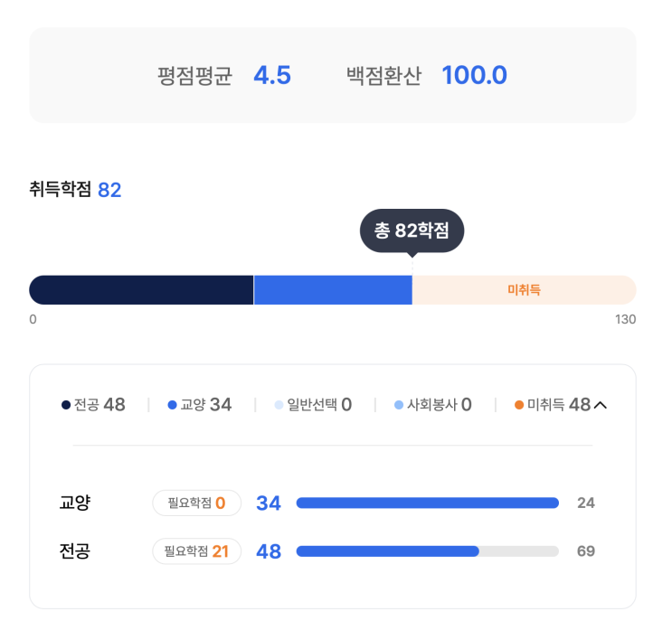The image size is (672, 621).
Task: Click the 130 maximum credit label
Action: (625, 320)
